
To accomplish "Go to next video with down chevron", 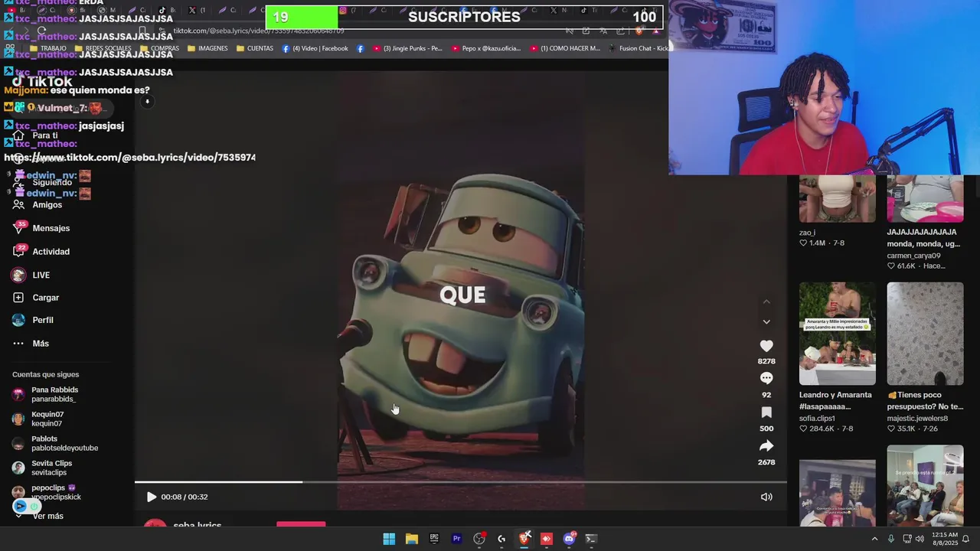I will (766, 321).
